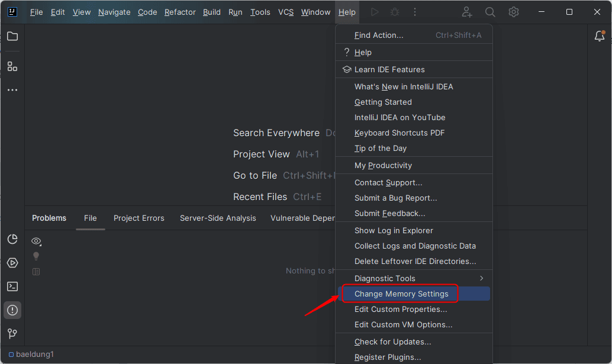Image resolution: width=612 pixels, height=364 pixels.
Task: Click the Run play button in toolbar
Action: [375, 12]
